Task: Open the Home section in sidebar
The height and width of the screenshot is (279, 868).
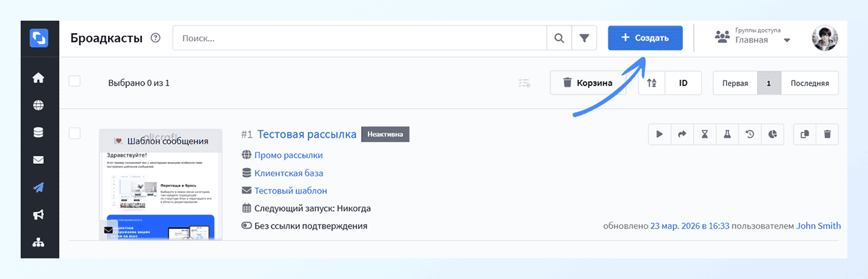Action: tap(39, 78)
